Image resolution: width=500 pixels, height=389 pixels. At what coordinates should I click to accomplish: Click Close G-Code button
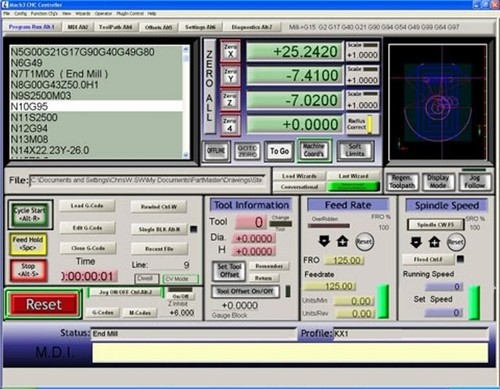point(88,248)
